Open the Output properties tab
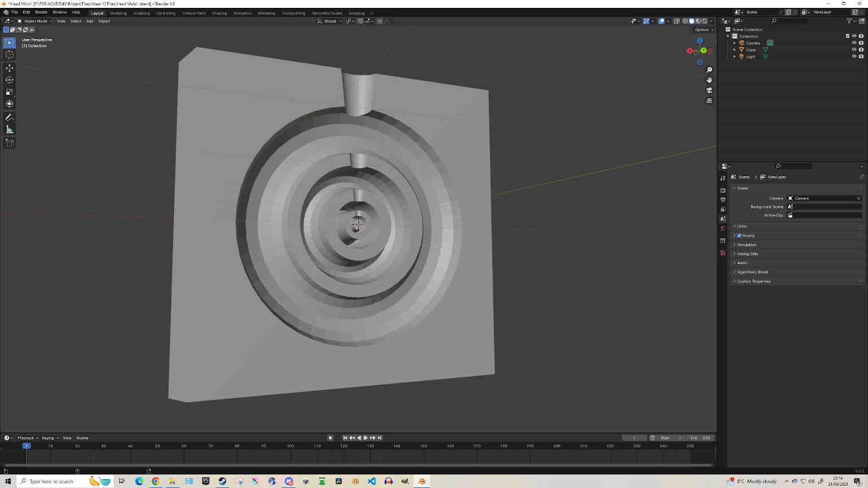The width and height of the screenshot is (868, 488). pyautogui.click(x=723, y=200)
